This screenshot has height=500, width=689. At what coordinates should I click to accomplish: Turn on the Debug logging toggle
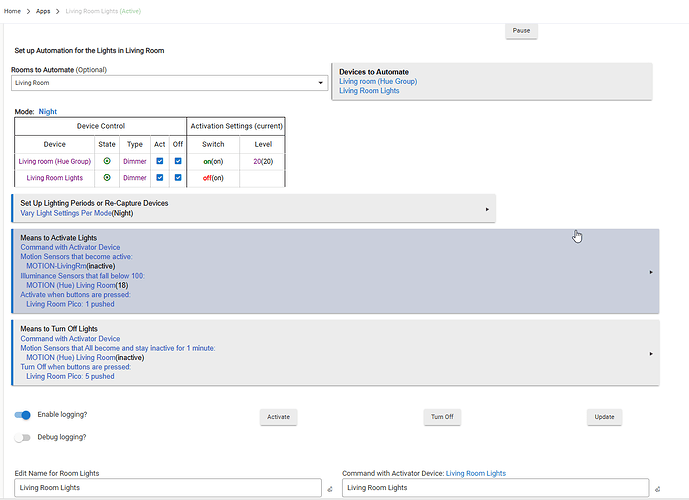click(x=23, y=437)
